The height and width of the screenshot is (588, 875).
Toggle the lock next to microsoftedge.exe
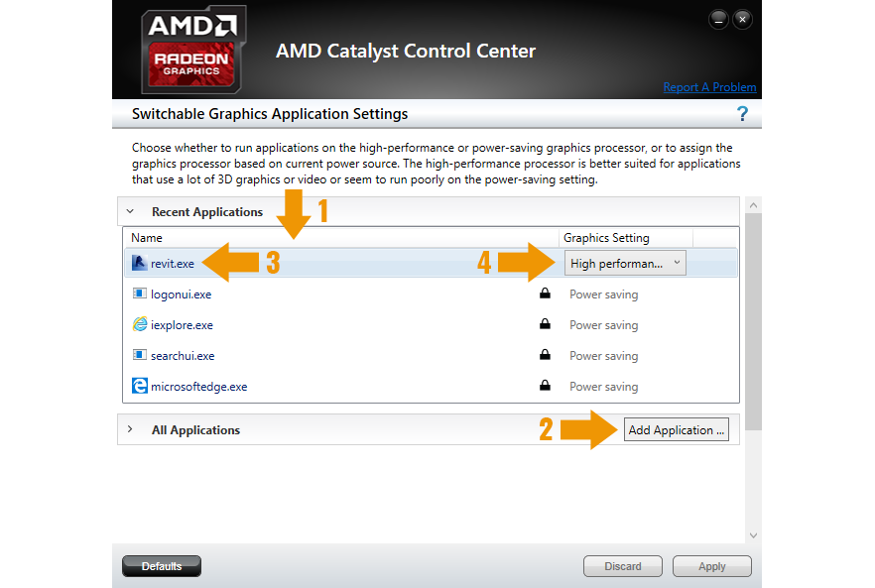(544, 386)
